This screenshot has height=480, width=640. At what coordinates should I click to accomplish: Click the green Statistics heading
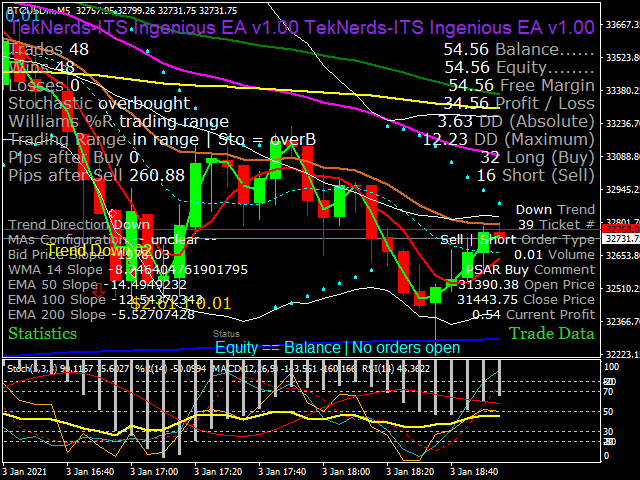42,333
